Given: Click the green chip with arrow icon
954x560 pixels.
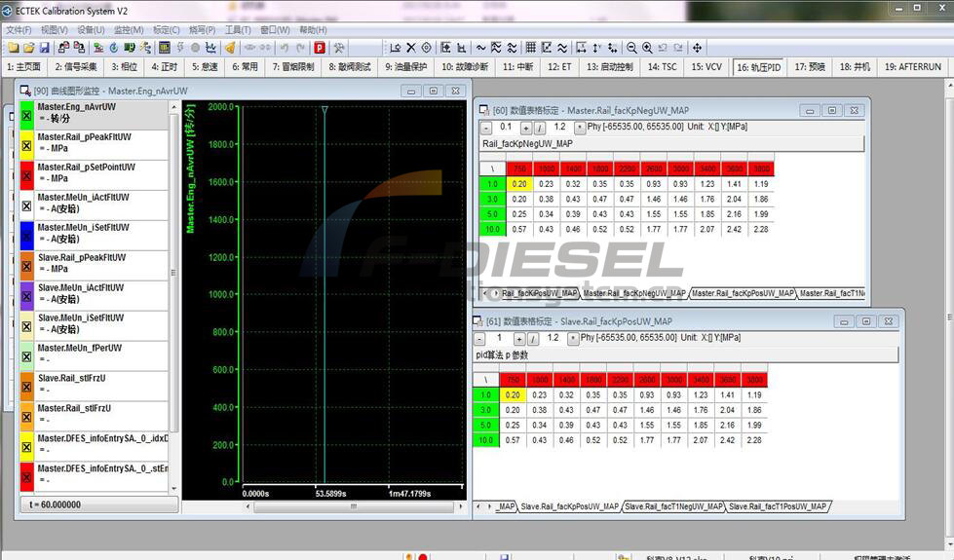Looking at the screenshot, I should [x=129, y=48].
